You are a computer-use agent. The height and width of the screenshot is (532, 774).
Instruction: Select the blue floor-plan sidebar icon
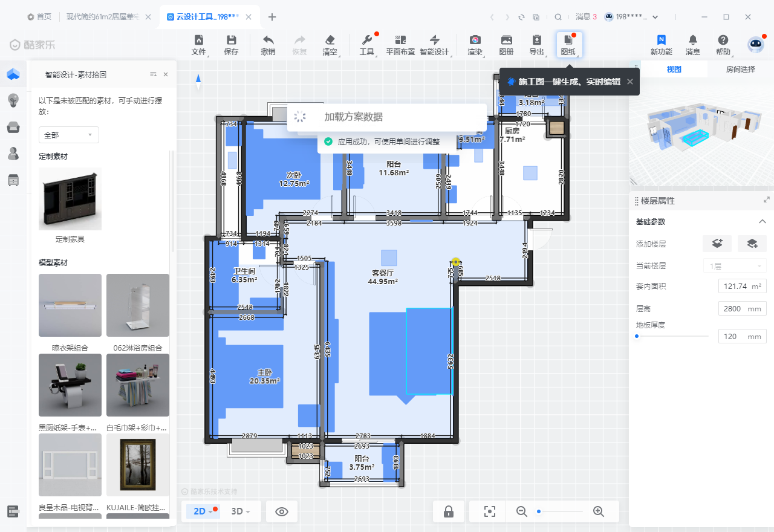tap(13, 75)
